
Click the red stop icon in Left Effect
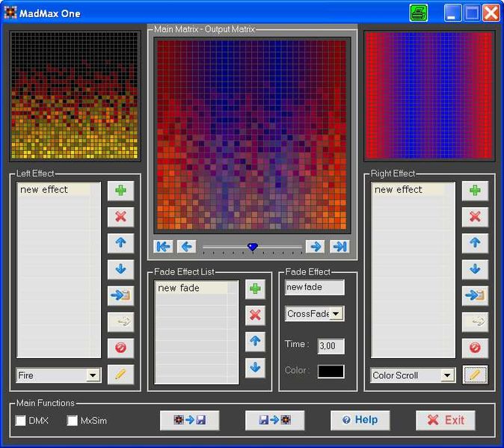pos(120,348)
